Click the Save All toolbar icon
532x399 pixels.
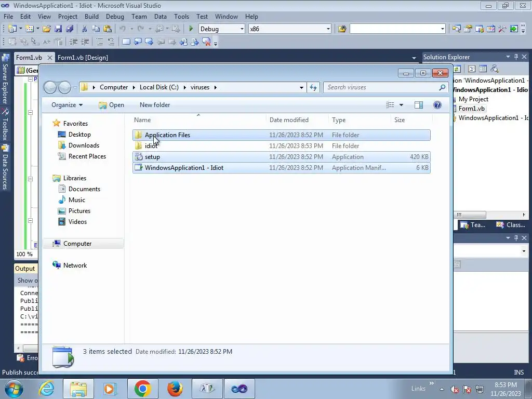point(70,29)
